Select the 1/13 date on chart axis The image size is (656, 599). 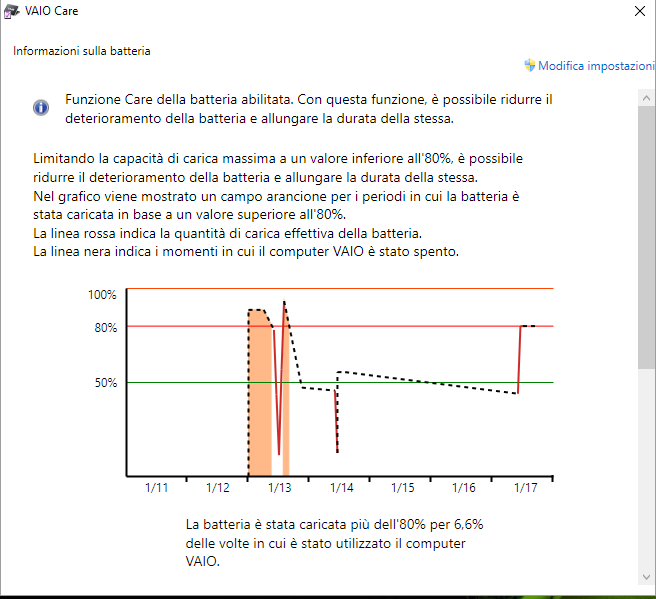point(279,488)
